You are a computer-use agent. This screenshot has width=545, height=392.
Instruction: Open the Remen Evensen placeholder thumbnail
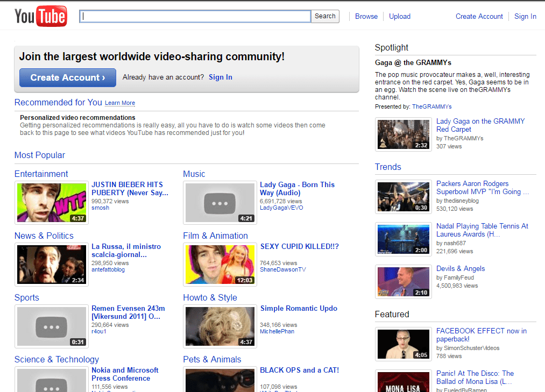pos(52,326)
